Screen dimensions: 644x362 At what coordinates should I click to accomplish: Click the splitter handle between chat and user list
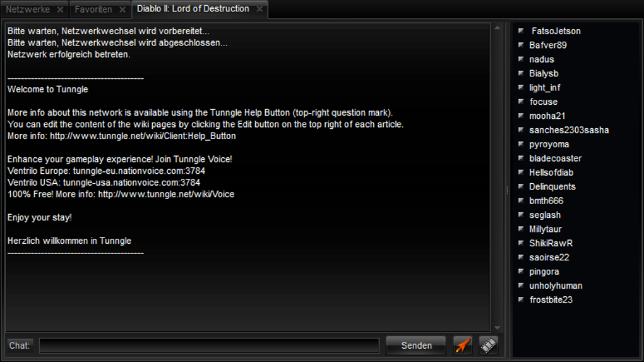click(x=507, y=190)
